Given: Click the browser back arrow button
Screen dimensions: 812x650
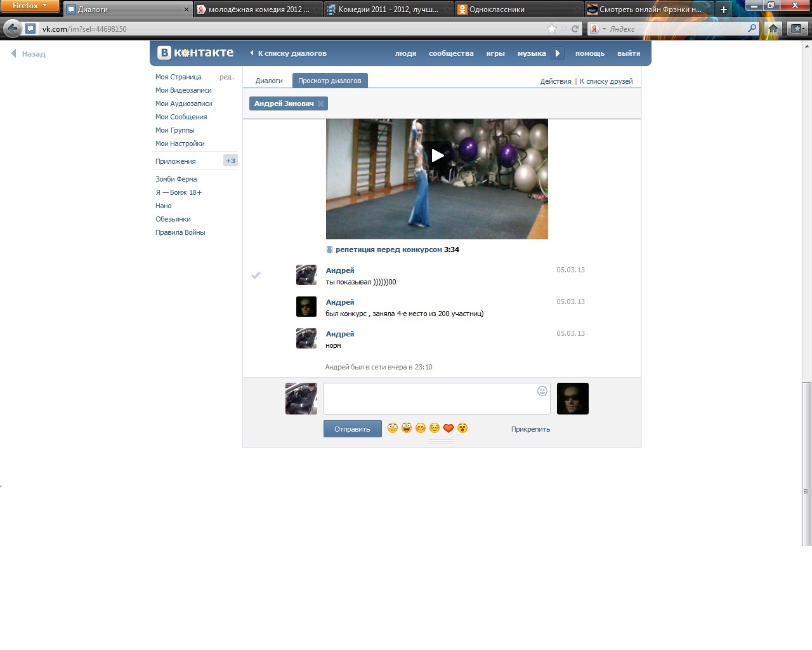Looking at the screenshot, I should click(x=12, y=29).
